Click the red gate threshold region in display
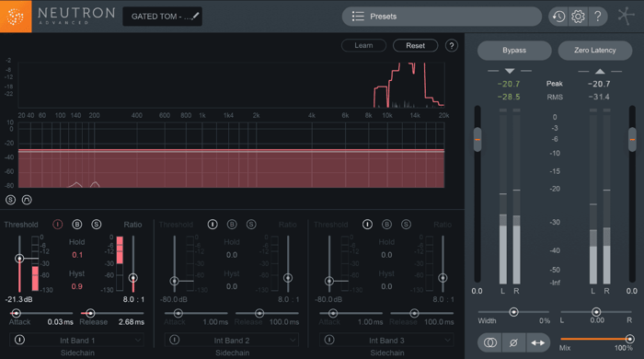Viewport: 644px width, 359px height. pos(231,169)
